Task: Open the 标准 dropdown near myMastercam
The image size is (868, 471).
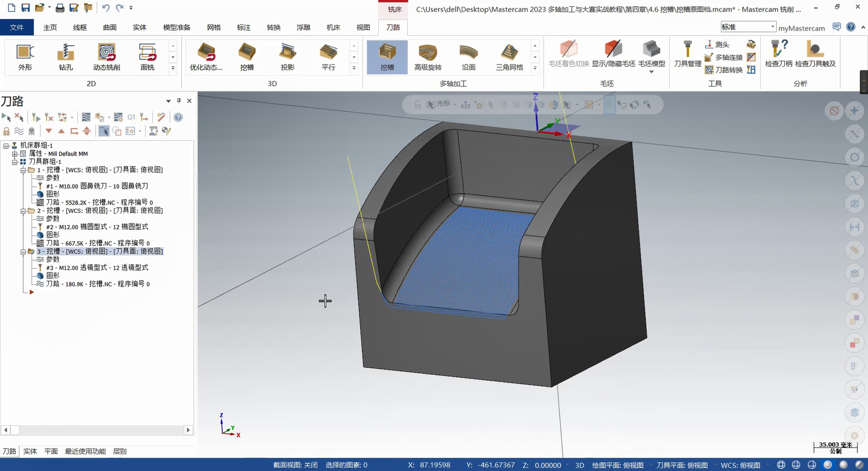Action: (772, 27)
